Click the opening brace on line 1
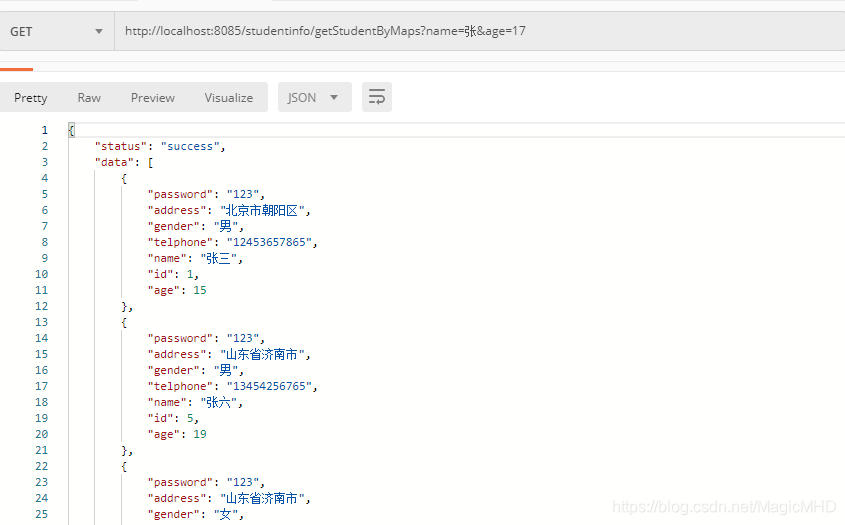The height and width of the screenshot is (525, 845). coord(71,130)
